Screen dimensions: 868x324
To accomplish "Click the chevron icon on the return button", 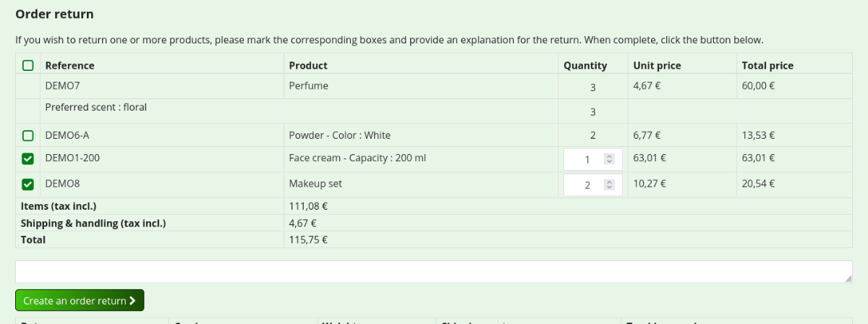I will [x=133, y=300].
